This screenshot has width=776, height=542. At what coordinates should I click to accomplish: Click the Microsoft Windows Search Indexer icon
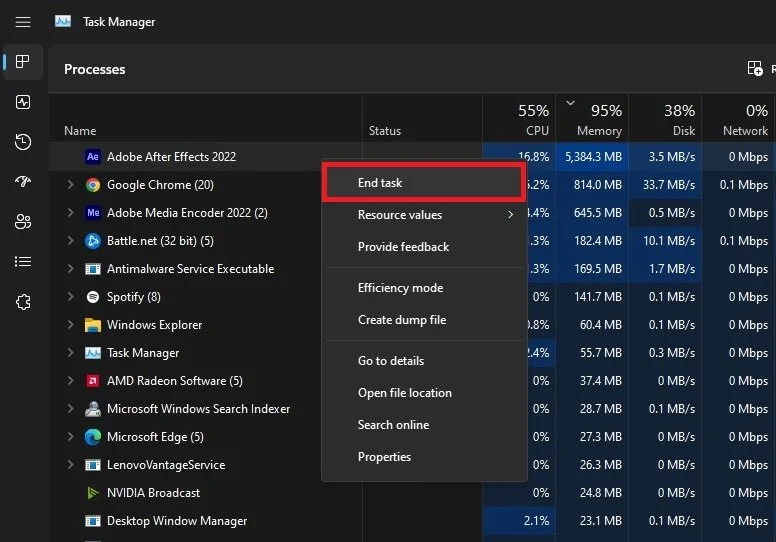[93, 409]
